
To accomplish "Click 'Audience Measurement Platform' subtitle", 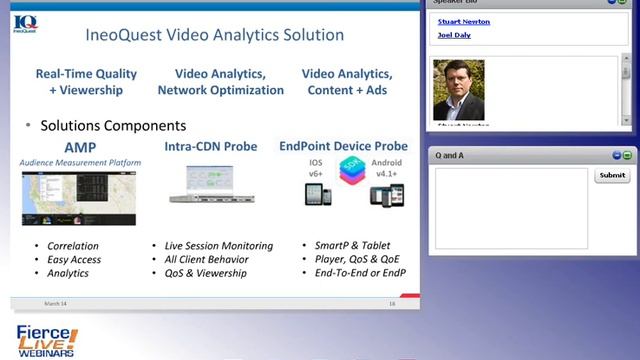I will 80,162.
